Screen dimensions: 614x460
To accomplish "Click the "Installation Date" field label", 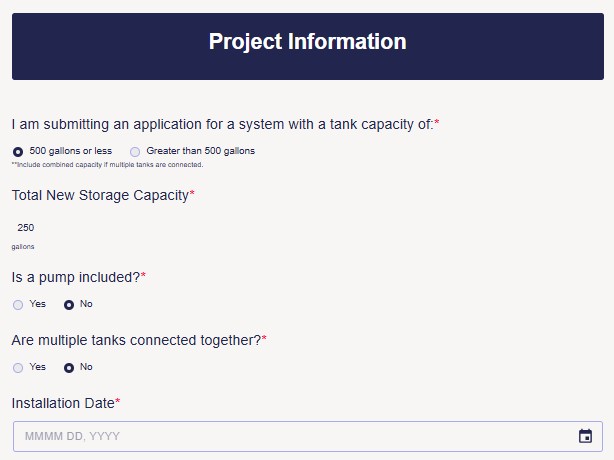I will click(62, 403).
